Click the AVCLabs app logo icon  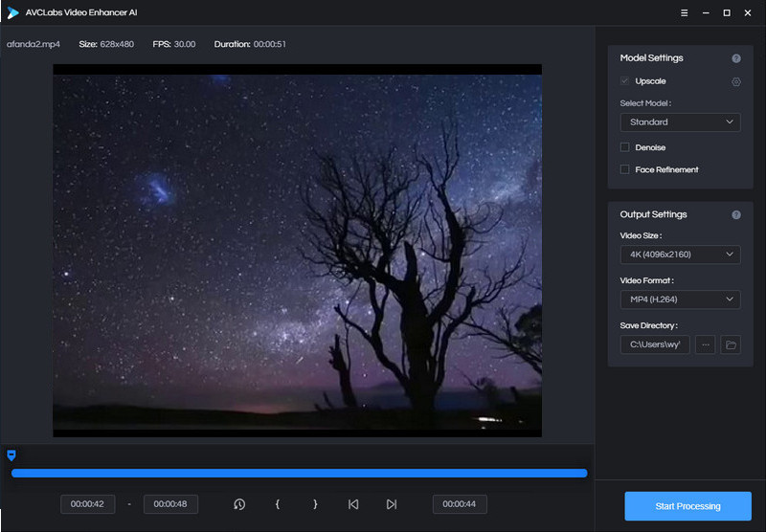[x=12, y=12]
